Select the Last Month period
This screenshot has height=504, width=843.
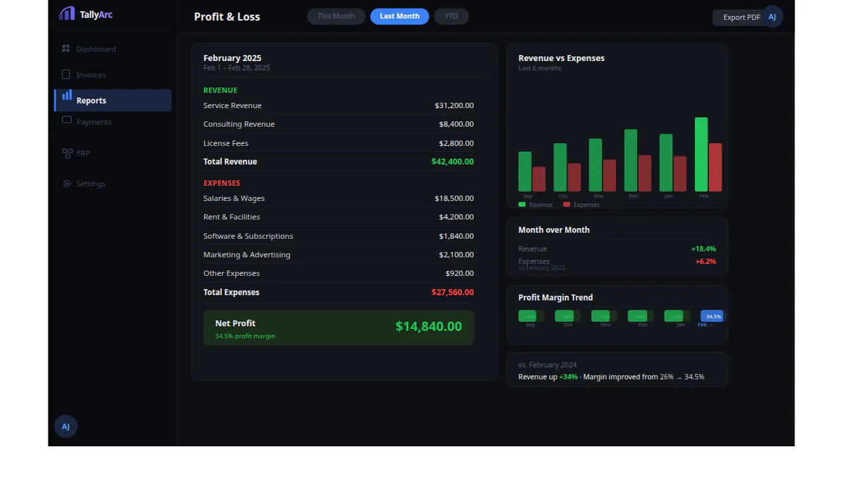(x=400, y=17)
